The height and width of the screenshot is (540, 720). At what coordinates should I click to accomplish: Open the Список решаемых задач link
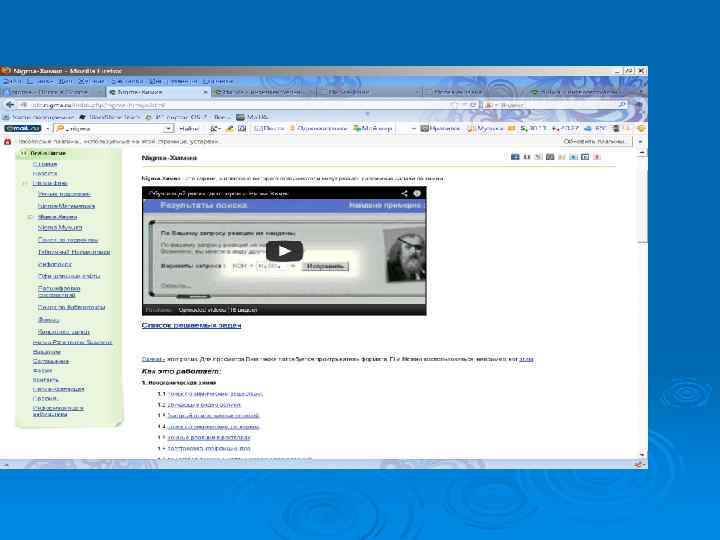click(191, 325)
